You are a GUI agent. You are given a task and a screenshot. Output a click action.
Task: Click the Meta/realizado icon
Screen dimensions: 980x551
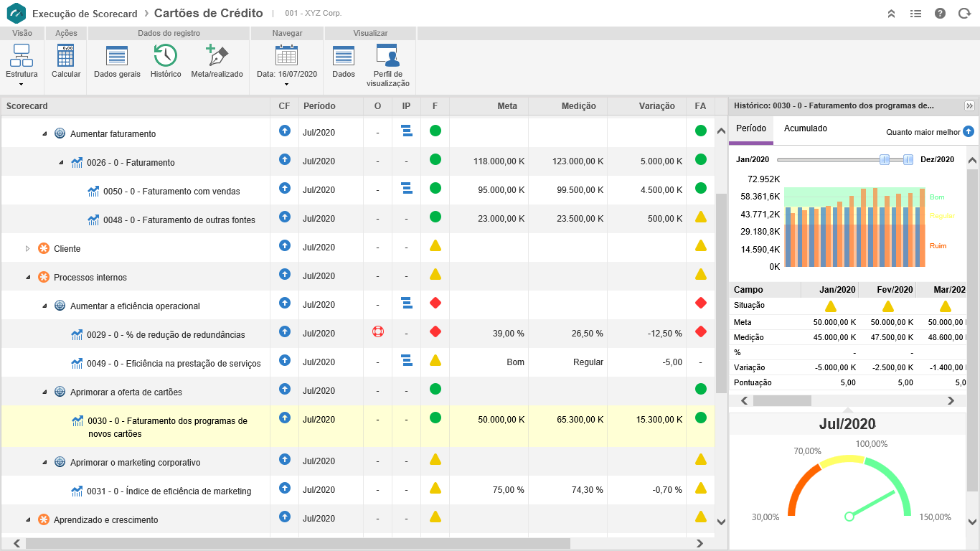(217, 57)
